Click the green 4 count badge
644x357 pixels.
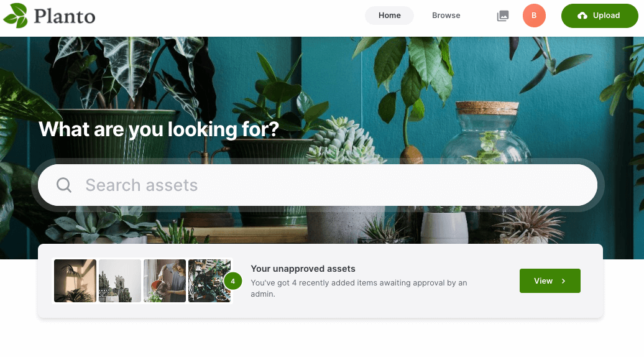pyautogui.click(x=233, y=281)
